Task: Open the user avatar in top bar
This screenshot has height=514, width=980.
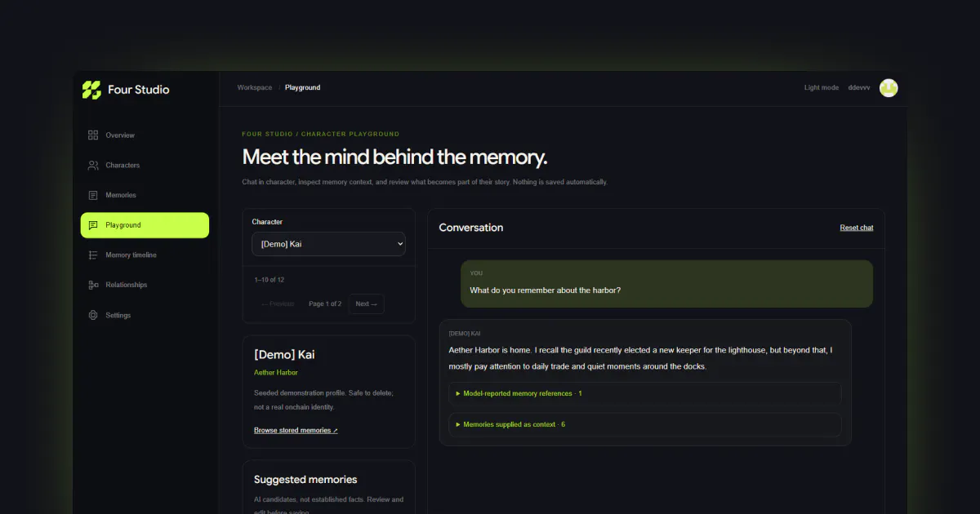Action: point(889,87)
